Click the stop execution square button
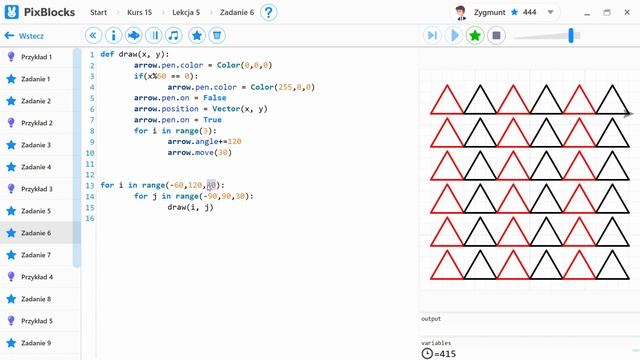This screenshot has width=640, height=360. [496, 36]
